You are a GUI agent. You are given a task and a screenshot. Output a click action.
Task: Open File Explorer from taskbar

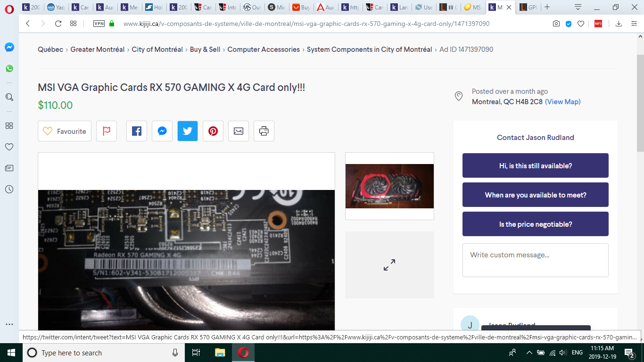pyautogui.click(x=220, y=353)
